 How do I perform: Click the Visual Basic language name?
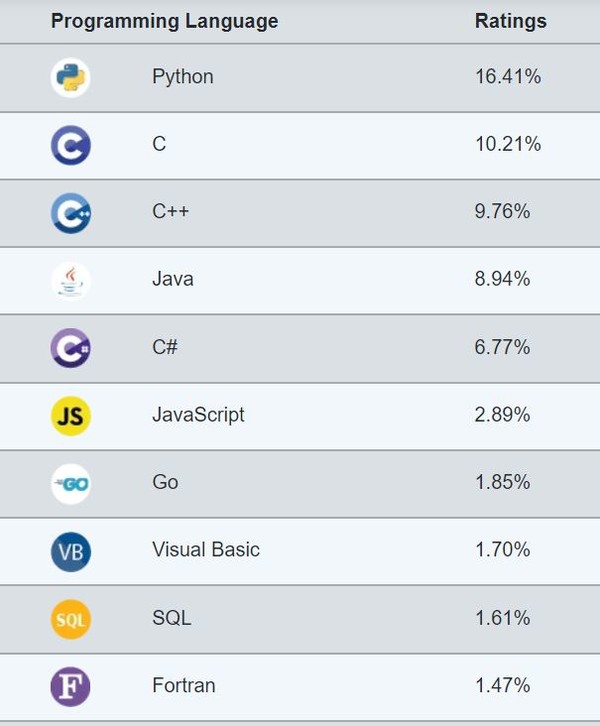205,550
